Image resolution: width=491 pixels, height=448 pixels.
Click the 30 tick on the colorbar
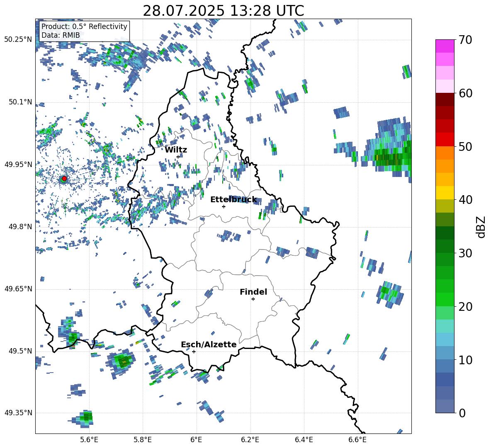465,253
